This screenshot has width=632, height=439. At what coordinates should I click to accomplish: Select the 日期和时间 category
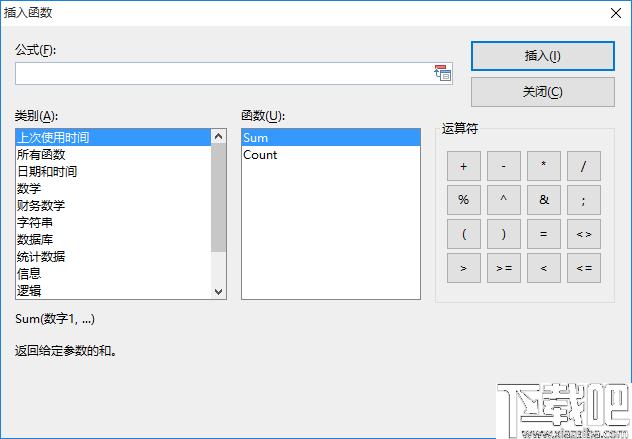tap(47, 172)
